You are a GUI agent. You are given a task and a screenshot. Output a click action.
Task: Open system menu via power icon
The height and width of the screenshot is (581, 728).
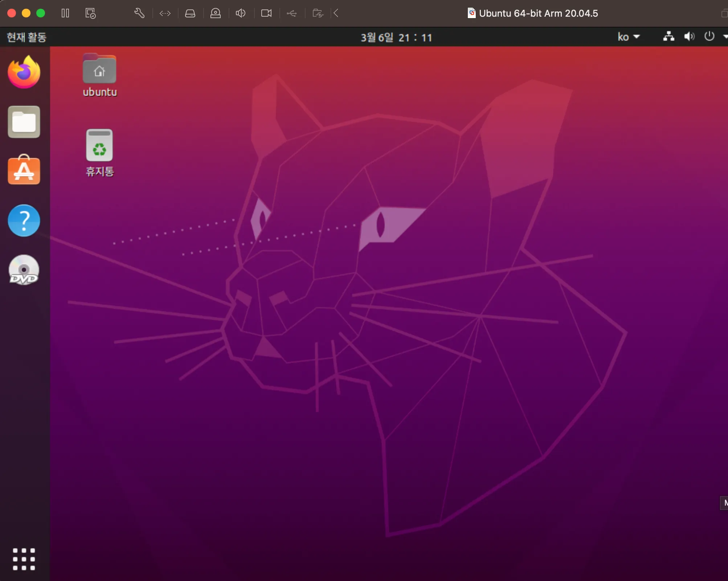pyautogui.click(x=709, y=37)
